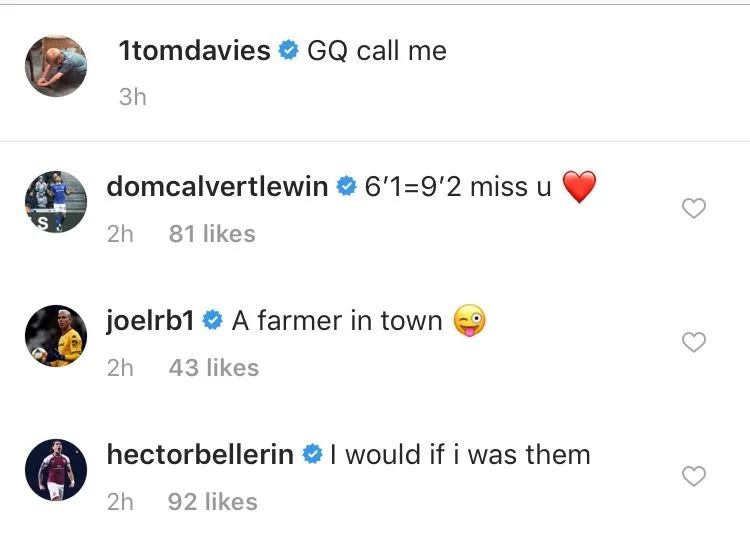Viewport: 750px width, 539px height.
Task: View the 92 likes list
Action: coord(212,502)
